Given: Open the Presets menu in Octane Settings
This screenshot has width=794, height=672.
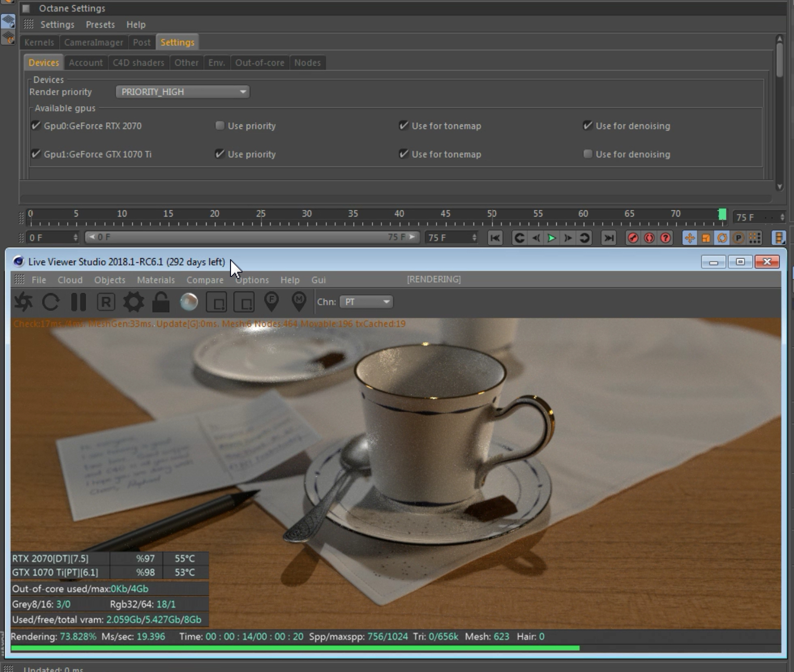Looking at the screenshot, I should tap(100, 24).
